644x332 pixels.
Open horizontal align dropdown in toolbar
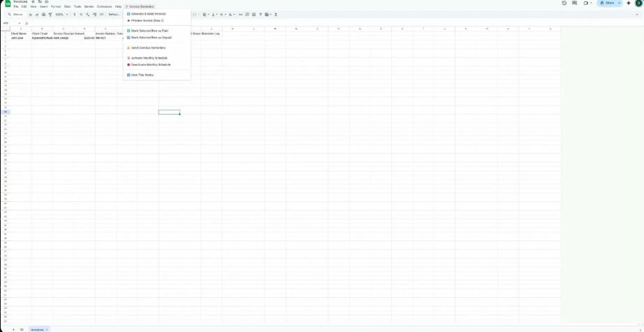click(x=206, y=15)
